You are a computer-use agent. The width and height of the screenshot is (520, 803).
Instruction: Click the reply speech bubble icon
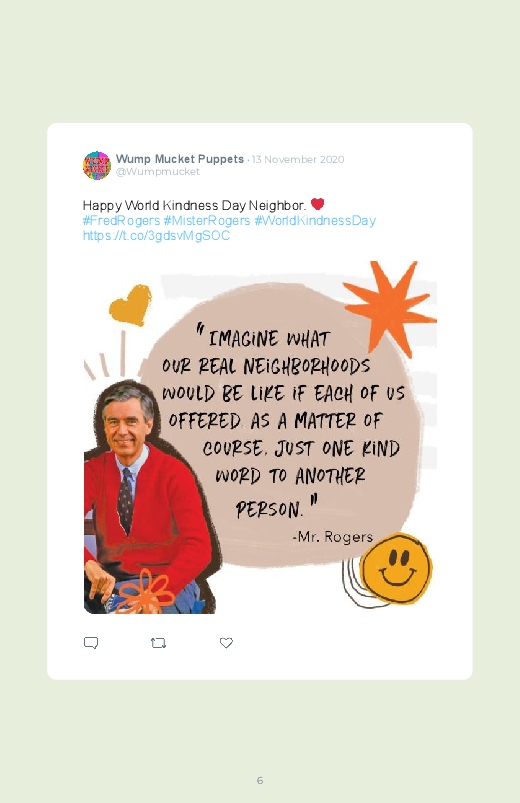tap(91, 643)
